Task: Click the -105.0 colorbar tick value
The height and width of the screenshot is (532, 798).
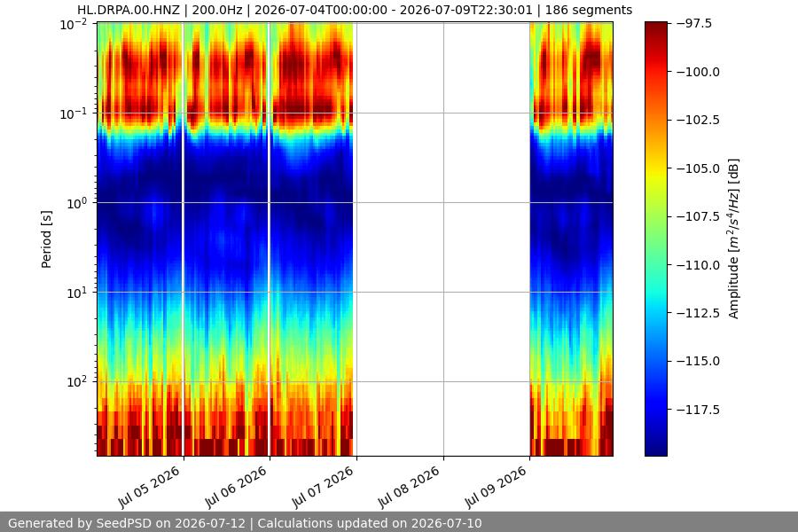Action: tap(699, 168)
